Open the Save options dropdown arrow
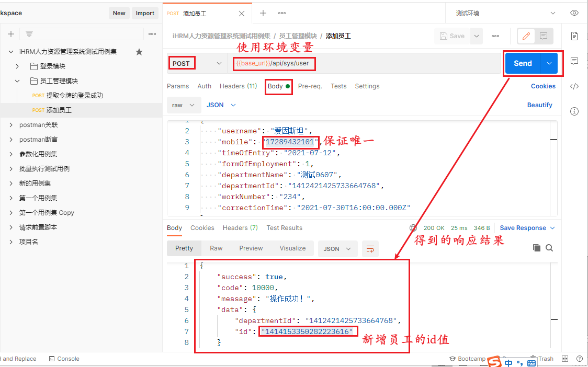 (476, 36)
